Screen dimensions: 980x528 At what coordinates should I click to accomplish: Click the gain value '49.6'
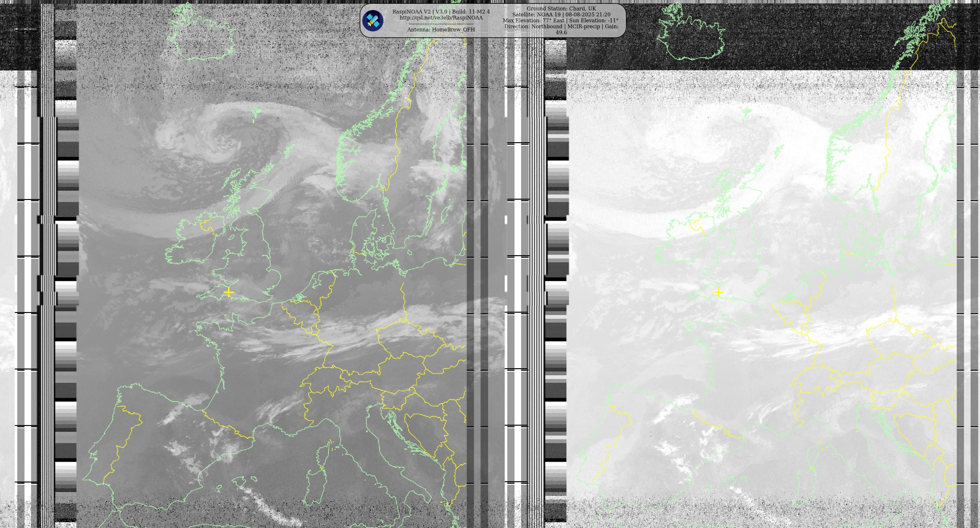point(561,32)
